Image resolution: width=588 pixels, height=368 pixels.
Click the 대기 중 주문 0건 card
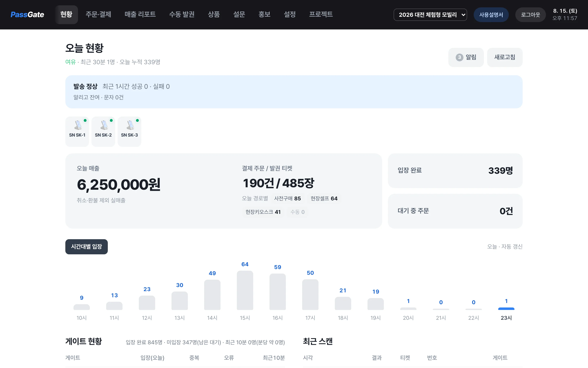coord(455,211)
